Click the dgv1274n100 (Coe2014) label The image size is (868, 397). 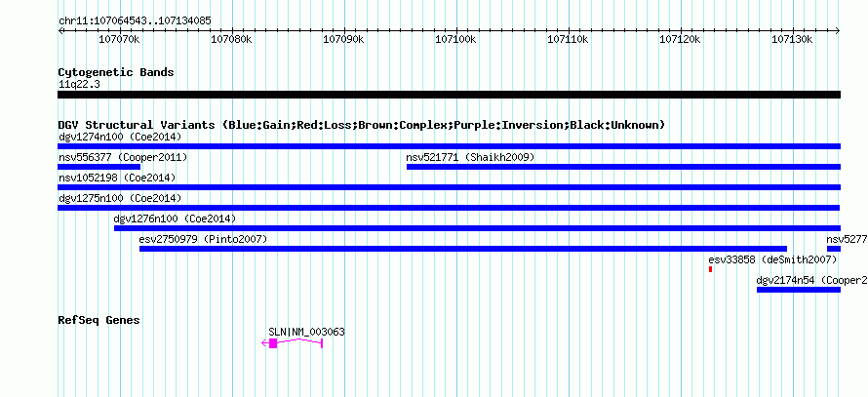point(120,137)
